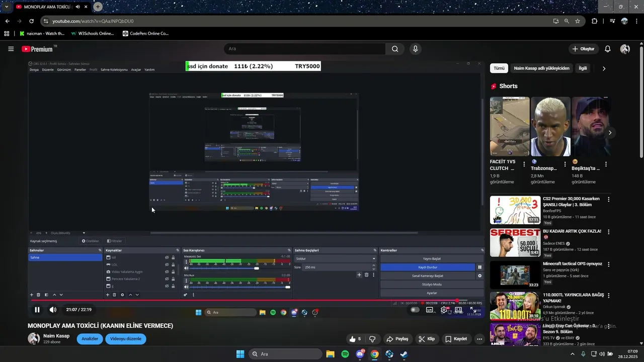The height and width of the screenshot is (362, 644).
Task: Mute tab using the tab's speaker icon
Action: point(78,7)
